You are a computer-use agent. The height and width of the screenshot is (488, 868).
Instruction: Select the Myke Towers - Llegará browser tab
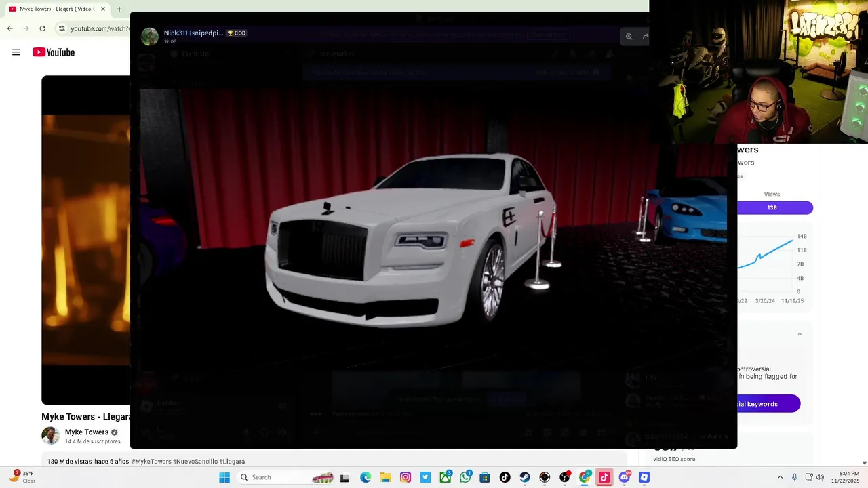56,9
